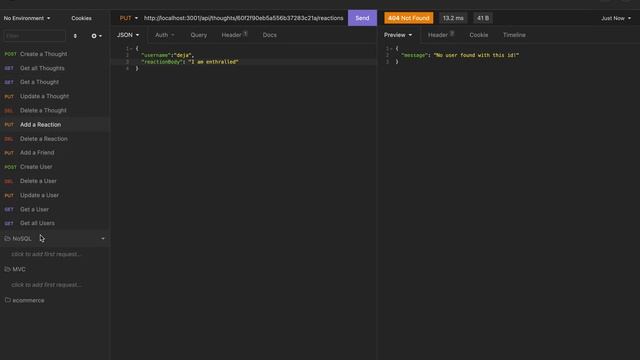The height and width of the screenshot is (360, 640).
Task: Select the Delete a User request
Action: tap(55, 181)
